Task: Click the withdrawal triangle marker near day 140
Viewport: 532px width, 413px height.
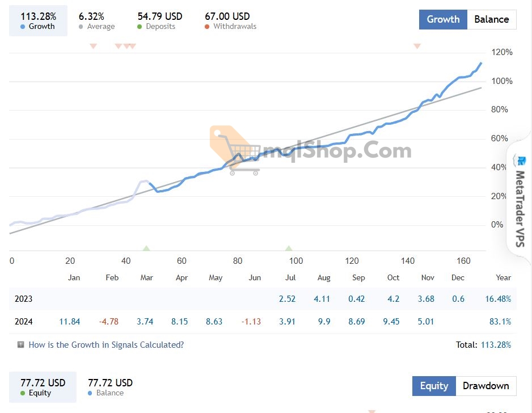Action: [x=417, y=46]
